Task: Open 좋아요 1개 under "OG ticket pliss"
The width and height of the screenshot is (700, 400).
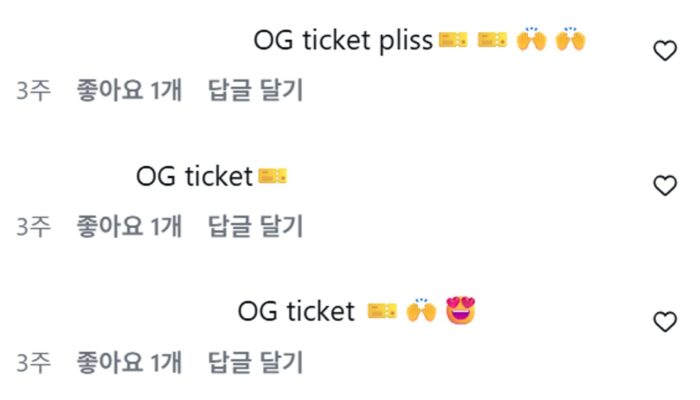Action: tap(130, 91)
